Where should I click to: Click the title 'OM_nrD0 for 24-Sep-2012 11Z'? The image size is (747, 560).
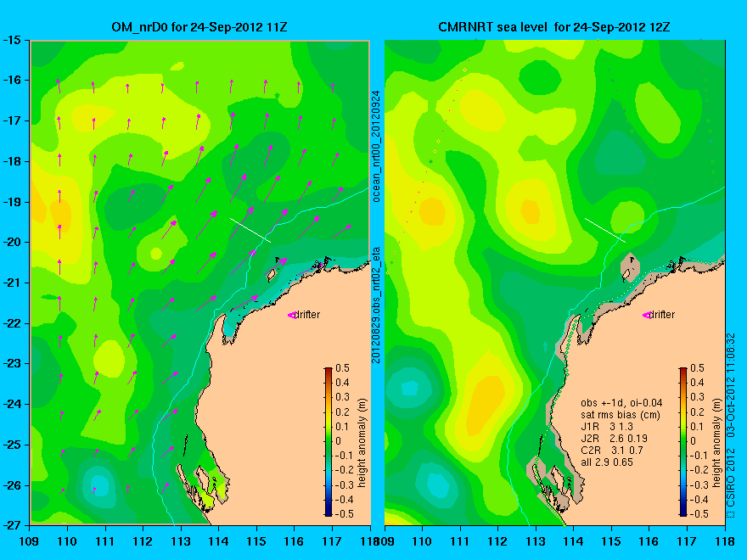[x=199, y=26]
